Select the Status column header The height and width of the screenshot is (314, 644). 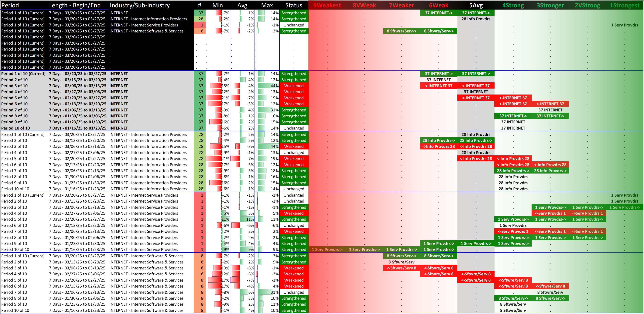[294, 5]
